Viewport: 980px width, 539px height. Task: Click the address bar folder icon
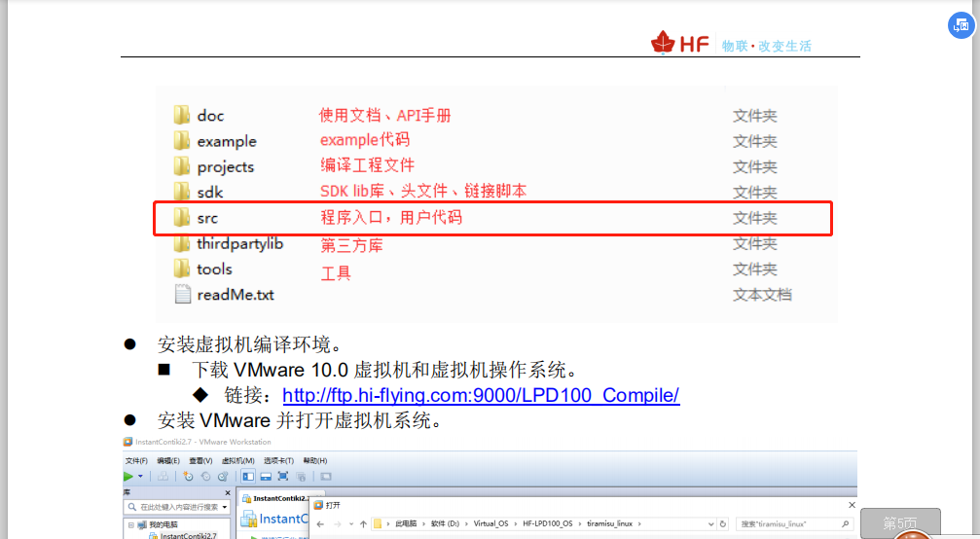click(x=378, y=524)
